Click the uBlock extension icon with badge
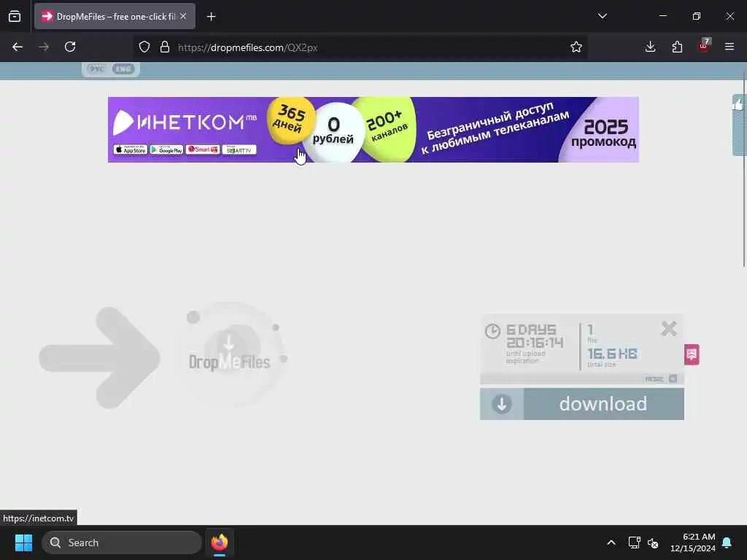747x560 pixels. point(704,46)
